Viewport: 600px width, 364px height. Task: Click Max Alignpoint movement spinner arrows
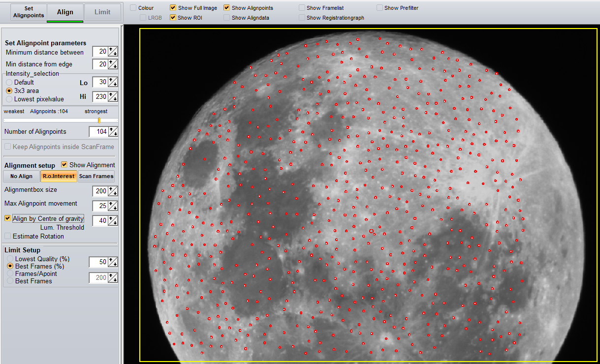[113, 206]
